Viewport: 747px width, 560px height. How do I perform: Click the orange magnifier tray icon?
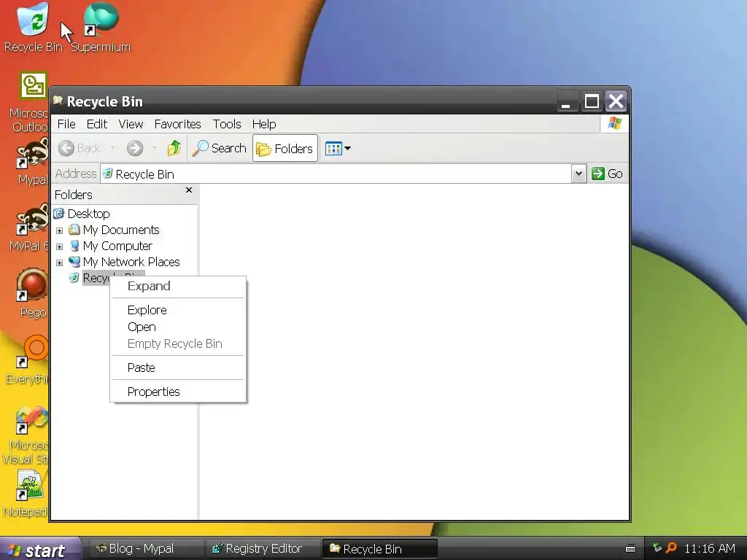[671, 548]
